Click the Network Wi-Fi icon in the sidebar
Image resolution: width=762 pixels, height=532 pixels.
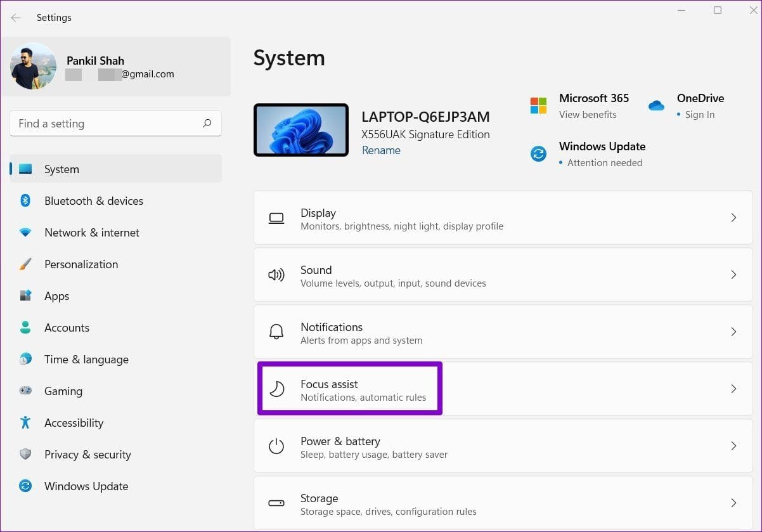[25, 233]
